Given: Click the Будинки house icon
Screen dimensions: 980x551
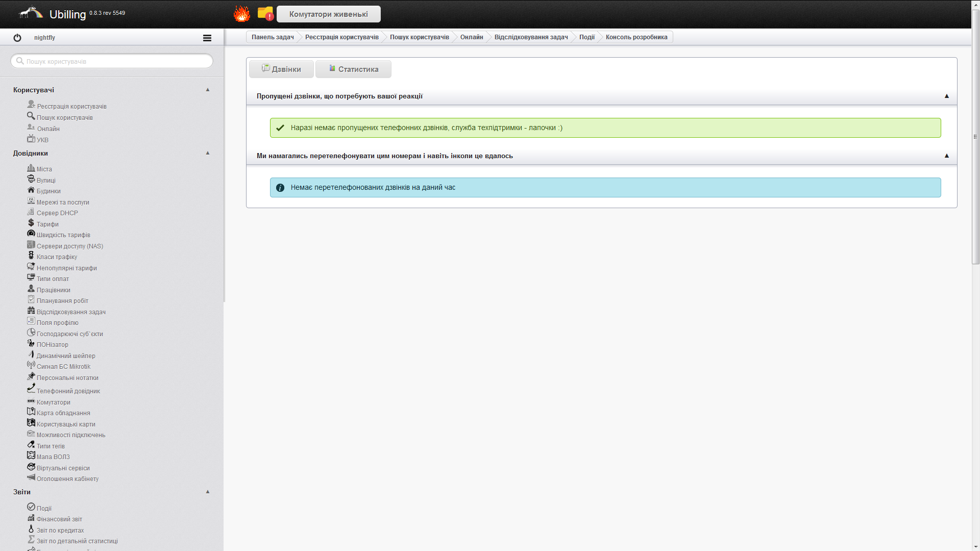Looking at the screenshot, I should (x=31, y=190).
